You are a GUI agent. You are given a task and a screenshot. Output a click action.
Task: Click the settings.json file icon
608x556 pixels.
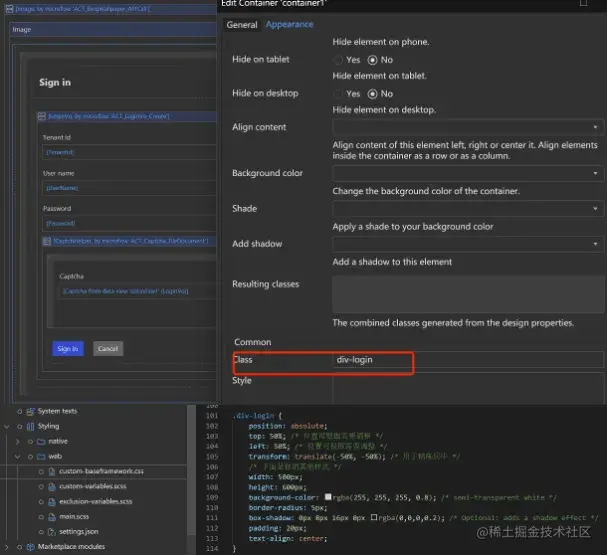[x=52, y=532]
